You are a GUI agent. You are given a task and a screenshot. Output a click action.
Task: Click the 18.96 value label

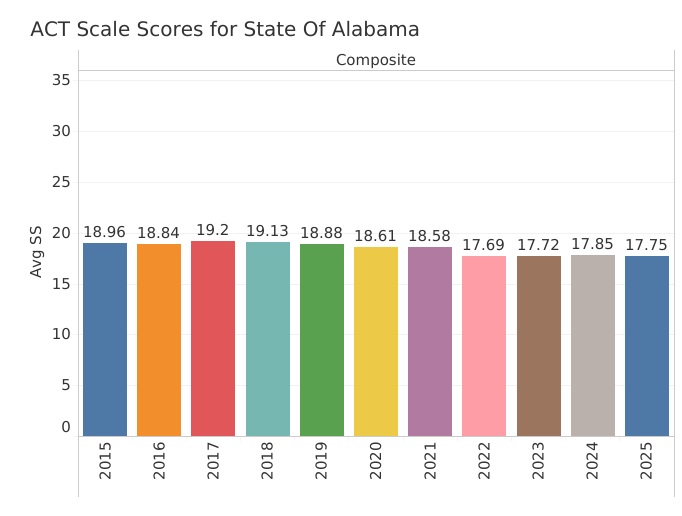(105, 232)
